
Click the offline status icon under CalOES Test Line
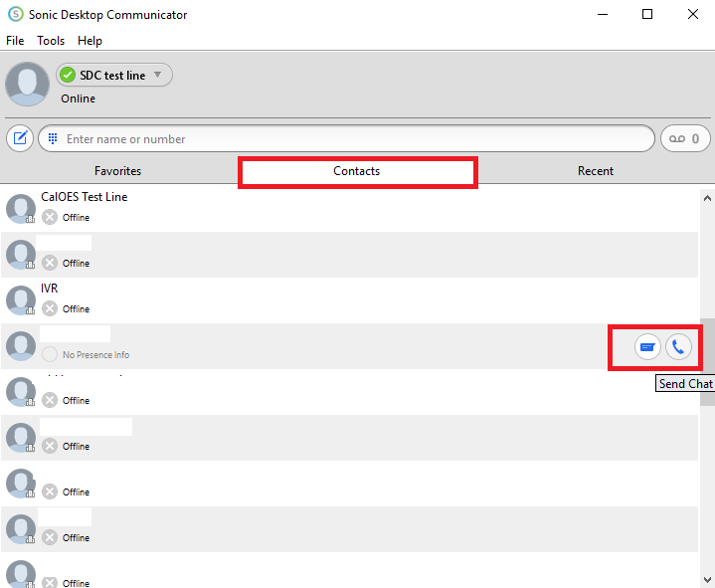coord(50,217)
